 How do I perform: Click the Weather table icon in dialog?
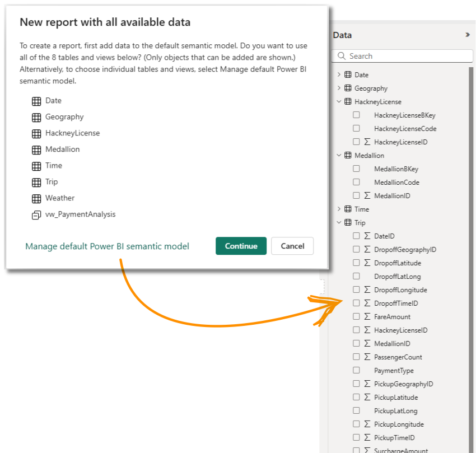pyautogui.click(x=36, y=199)
